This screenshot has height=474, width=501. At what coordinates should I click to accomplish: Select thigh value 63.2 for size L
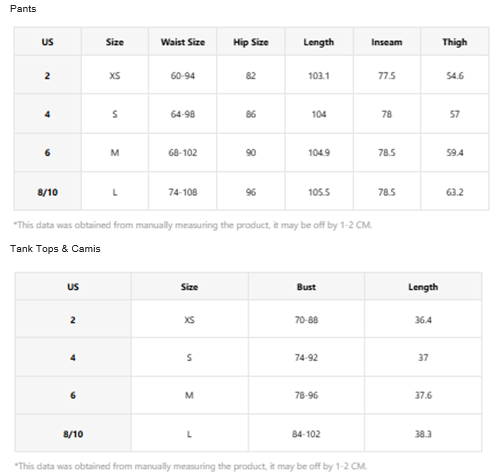[x=455, y=192]
